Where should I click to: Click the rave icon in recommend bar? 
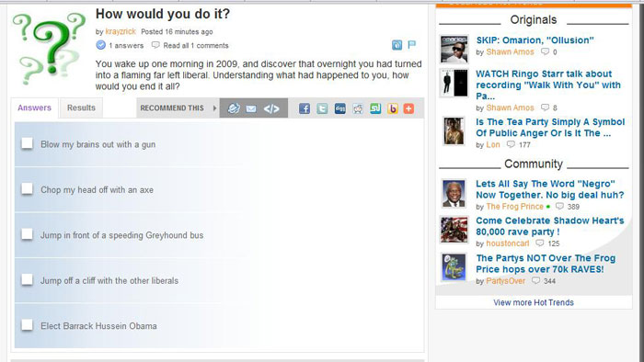pos(234,108)
